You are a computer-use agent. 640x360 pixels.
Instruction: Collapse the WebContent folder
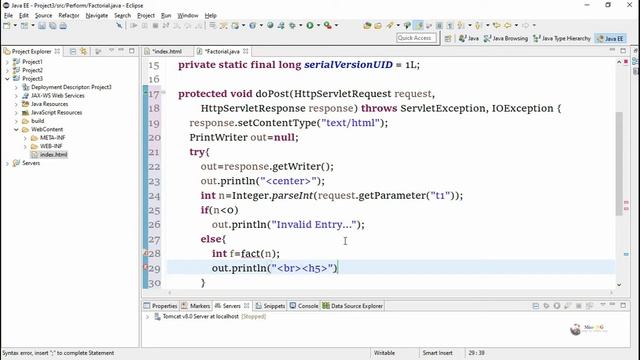(16, 129)
